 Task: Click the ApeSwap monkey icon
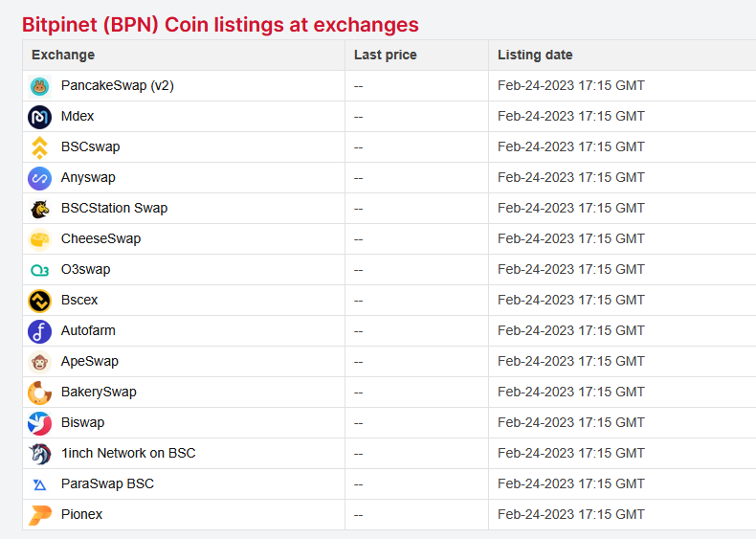[x=39, y=362]
